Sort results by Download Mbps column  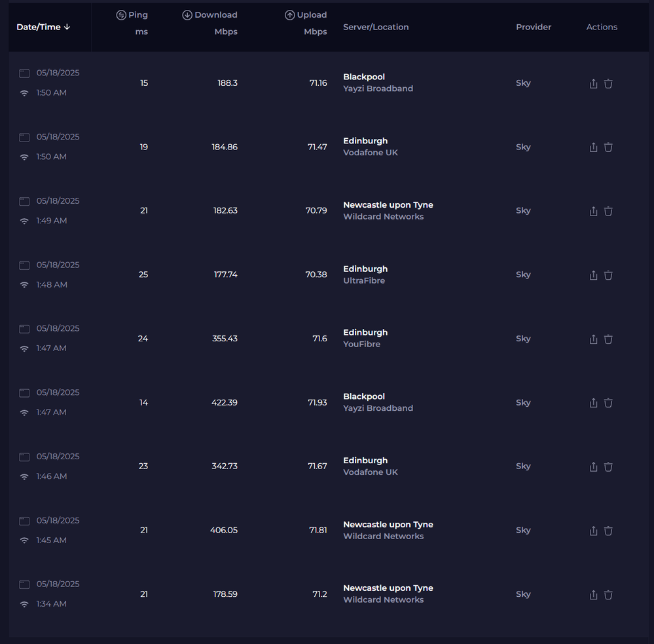pyautogui.click(x=209, y=15)
